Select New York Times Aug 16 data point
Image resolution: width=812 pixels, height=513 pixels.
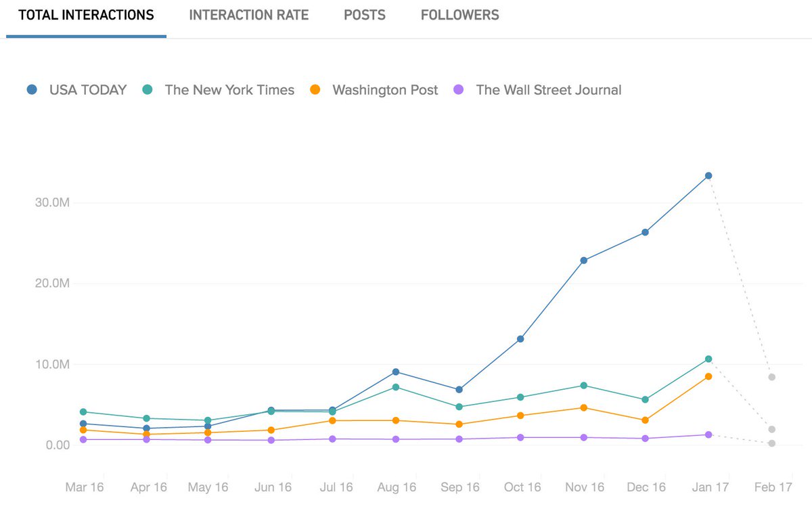pos(396,387)
